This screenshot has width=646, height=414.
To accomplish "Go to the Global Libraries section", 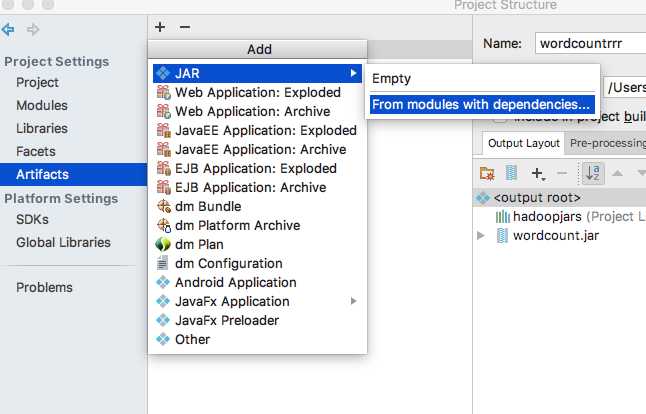I will [62, 242].
